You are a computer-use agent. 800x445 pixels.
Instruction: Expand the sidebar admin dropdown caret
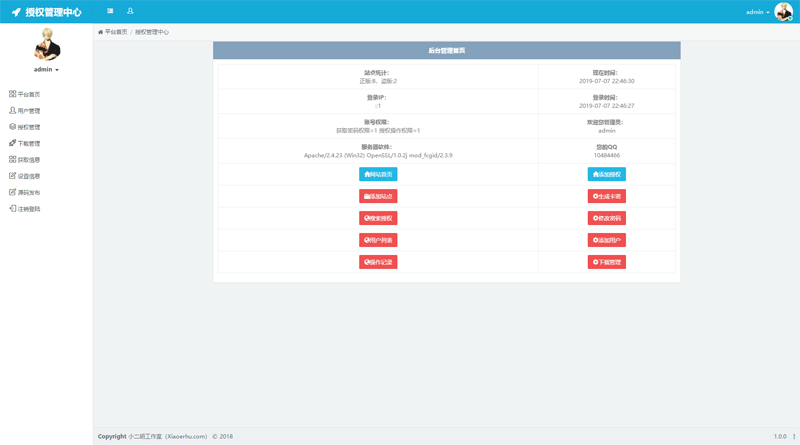click(57, 70)
